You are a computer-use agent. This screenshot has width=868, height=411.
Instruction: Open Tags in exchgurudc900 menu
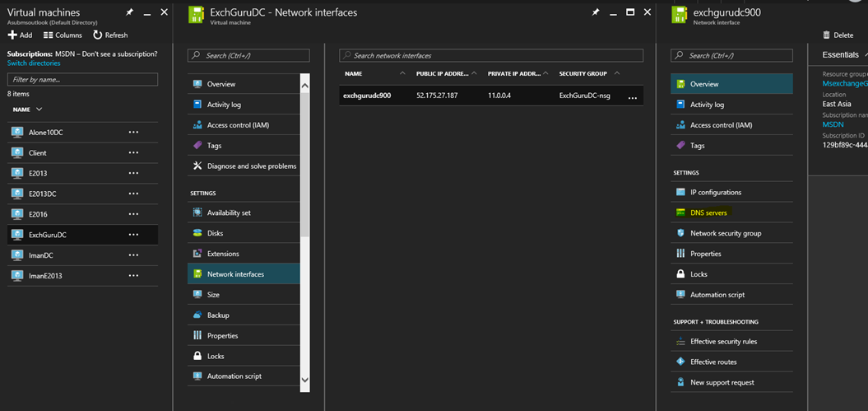coord(731,146)
